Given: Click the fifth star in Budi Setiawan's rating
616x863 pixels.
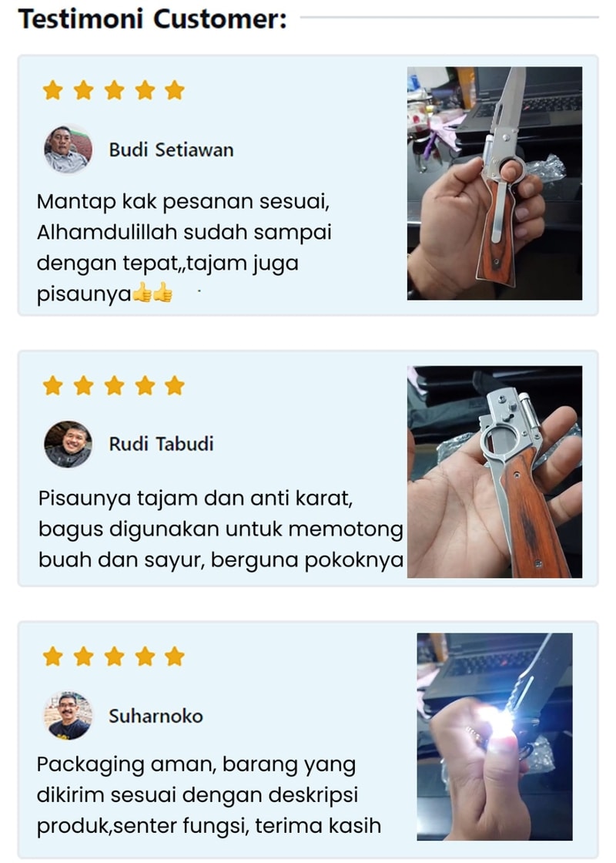Looking at the screenshot, I should 174,89.
